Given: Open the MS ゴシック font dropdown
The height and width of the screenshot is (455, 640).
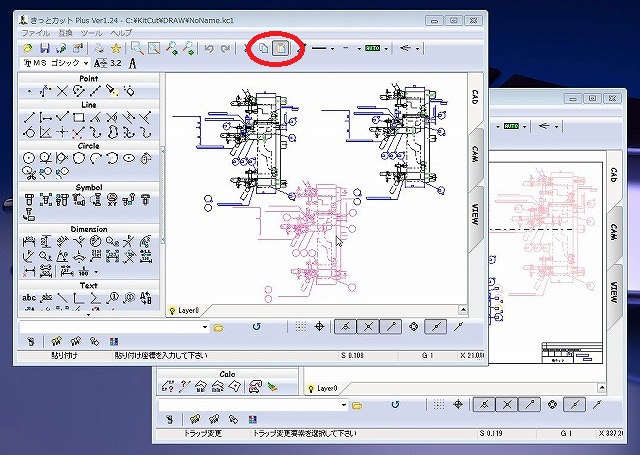Looking at the screenshot, I should click(x=86, y=63).
